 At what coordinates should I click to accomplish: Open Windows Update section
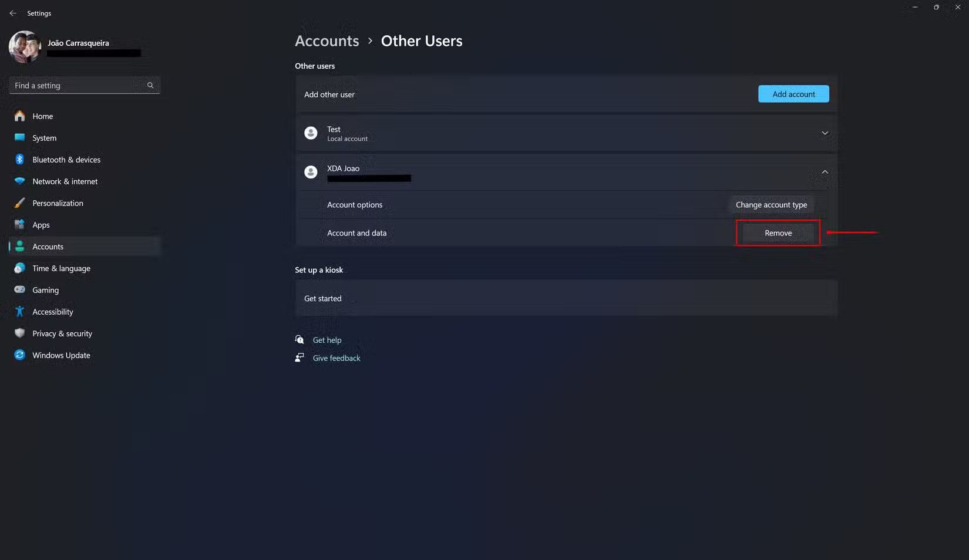click(61, 355)
